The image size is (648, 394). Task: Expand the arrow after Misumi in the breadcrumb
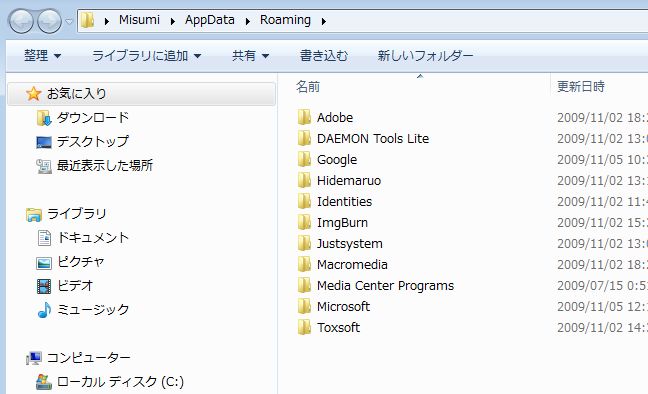click(x=172, y=21)
